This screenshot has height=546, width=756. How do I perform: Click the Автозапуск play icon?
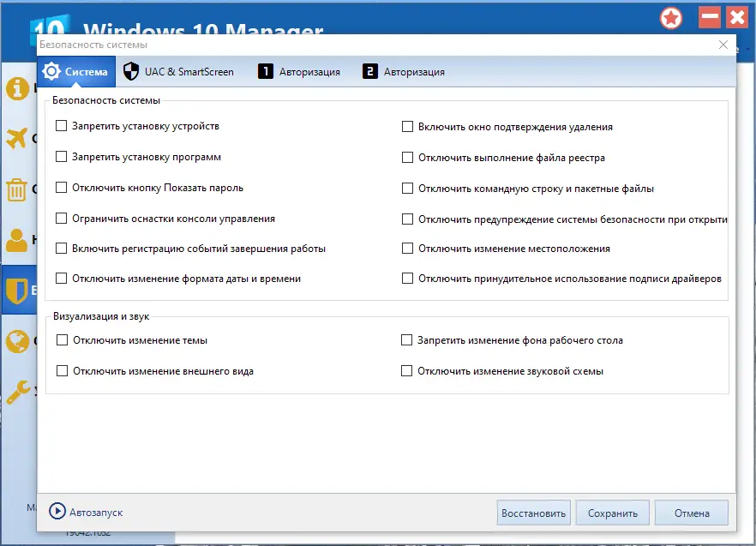pyautogui.click(x=57, y=512)
